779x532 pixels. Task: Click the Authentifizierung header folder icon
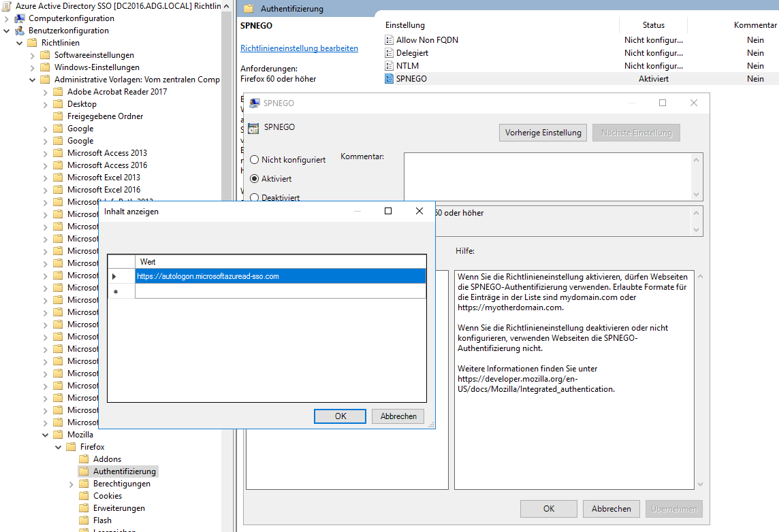249,8
